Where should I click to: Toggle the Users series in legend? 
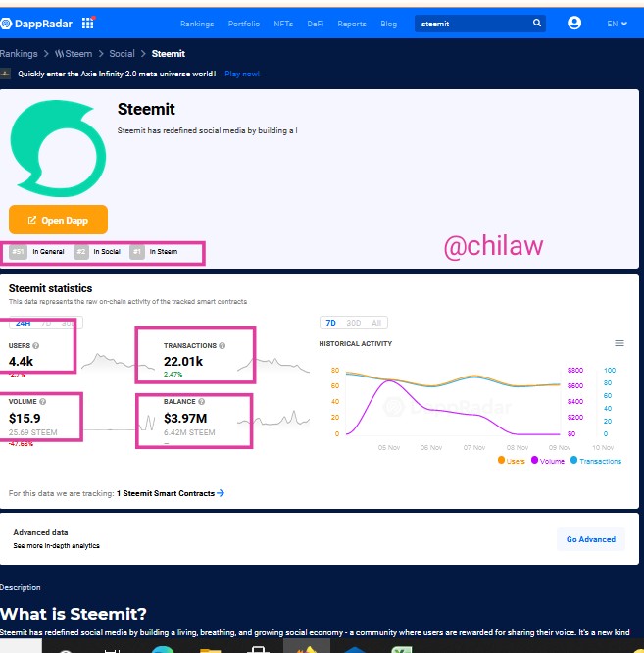(x=512, y=461)
